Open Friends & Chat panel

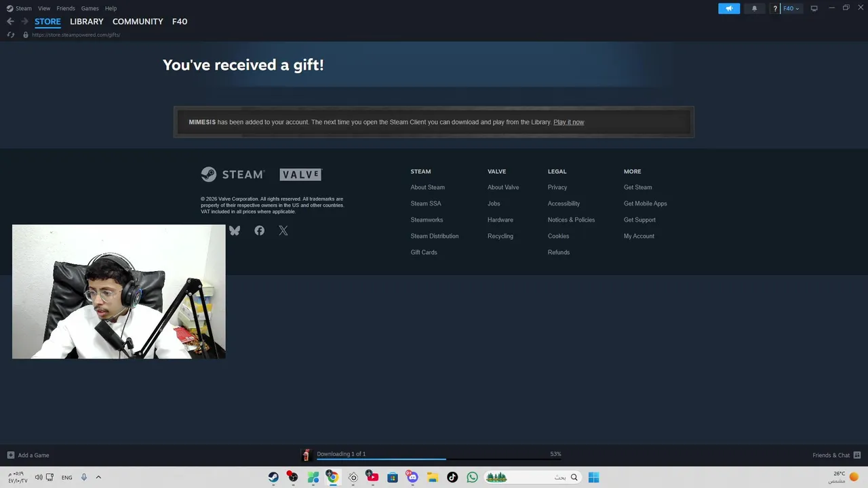pyautogui.click(x=837, y=455)
